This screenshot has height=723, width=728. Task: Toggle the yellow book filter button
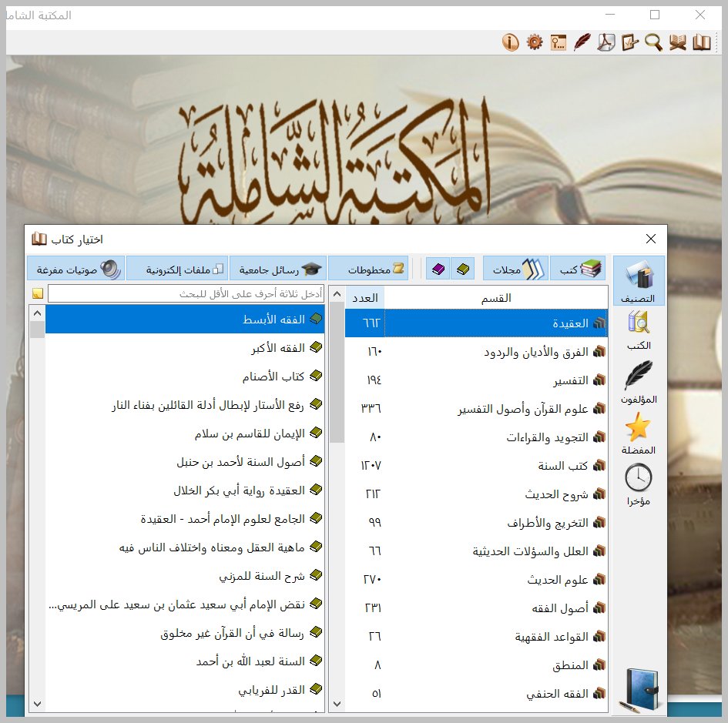tap(463, 269)
